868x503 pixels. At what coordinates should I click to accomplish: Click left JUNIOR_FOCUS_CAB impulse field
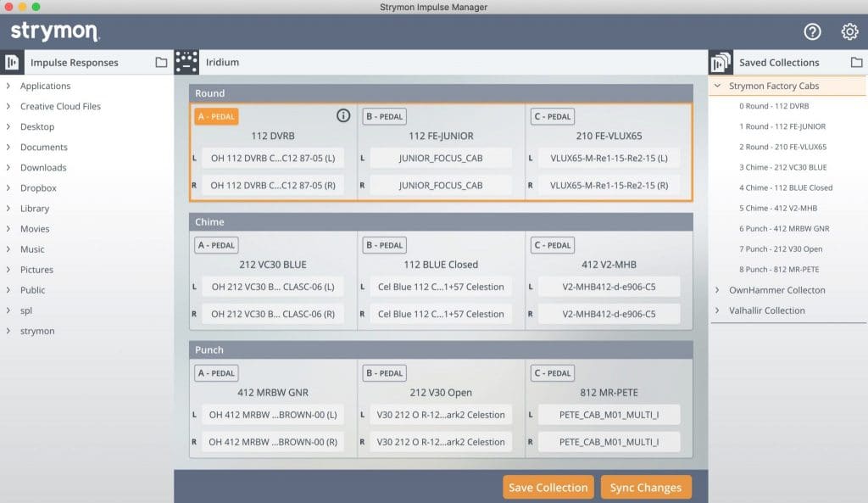pyautogui.click(x=441, y=158)
